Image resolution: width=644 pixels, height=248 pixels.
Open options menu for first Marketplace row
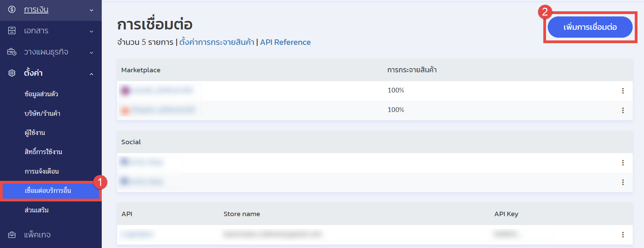click(623, 91)
